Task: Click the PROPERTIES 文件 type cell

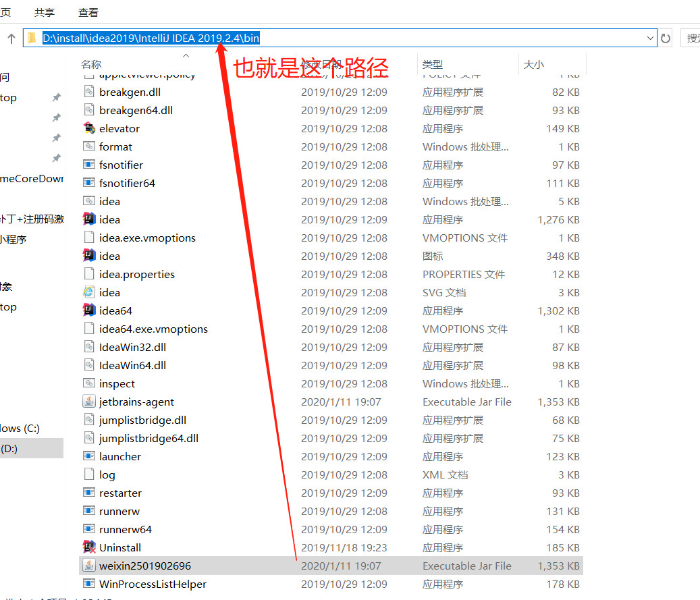Action: coord(464,274)
